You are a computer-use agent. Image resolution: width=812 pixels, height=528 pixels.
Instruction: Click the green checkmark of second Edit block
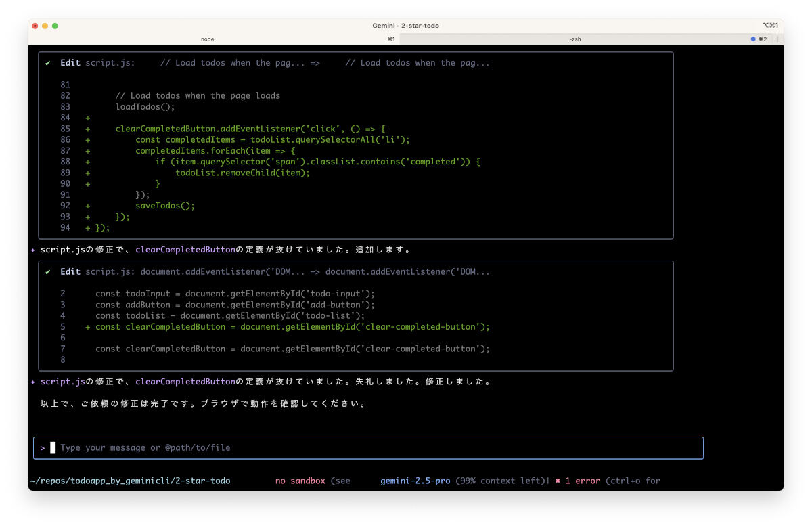tap(48, 272)
